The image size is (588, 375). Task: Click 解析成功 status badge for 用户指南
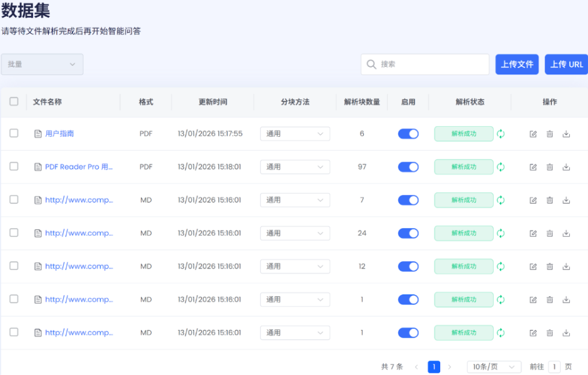point(464,134)
